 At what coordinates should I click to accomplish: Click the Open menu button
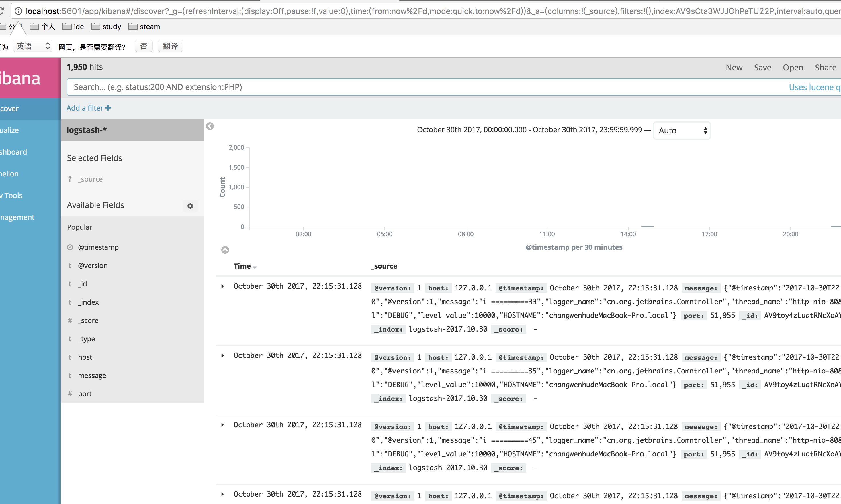click(x=793, y=67)
